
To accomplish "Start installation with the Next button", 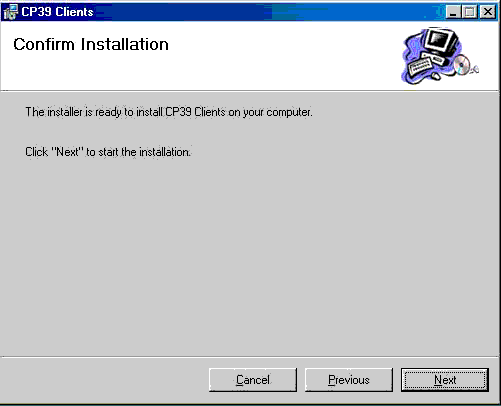I will [x=445, y=380].
